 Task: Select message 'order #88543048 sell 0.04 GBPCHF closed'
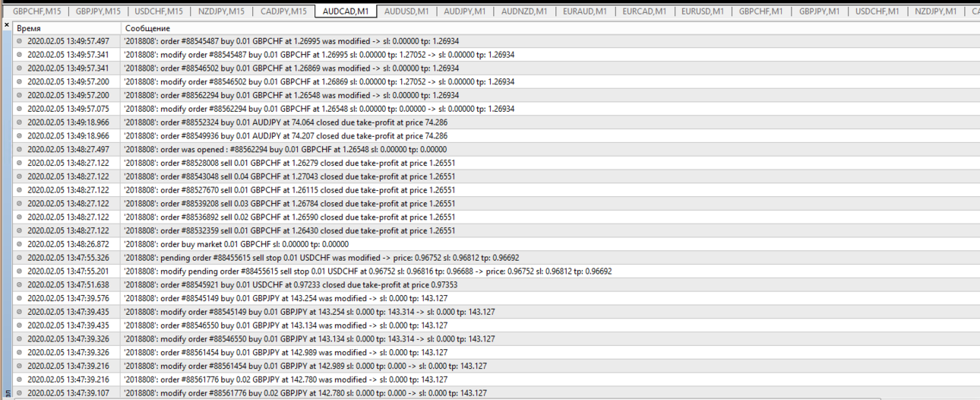tap(289, 176)
